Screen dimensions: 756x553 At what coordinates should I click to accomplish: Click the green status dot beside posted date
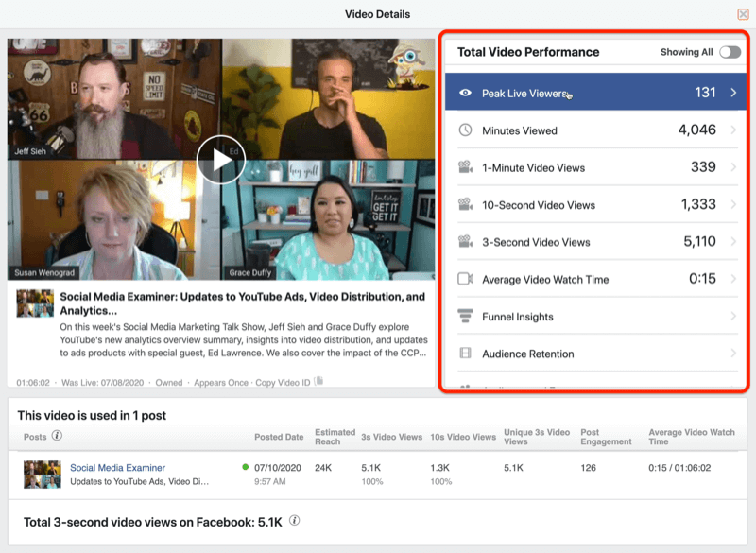coord(246,467)
